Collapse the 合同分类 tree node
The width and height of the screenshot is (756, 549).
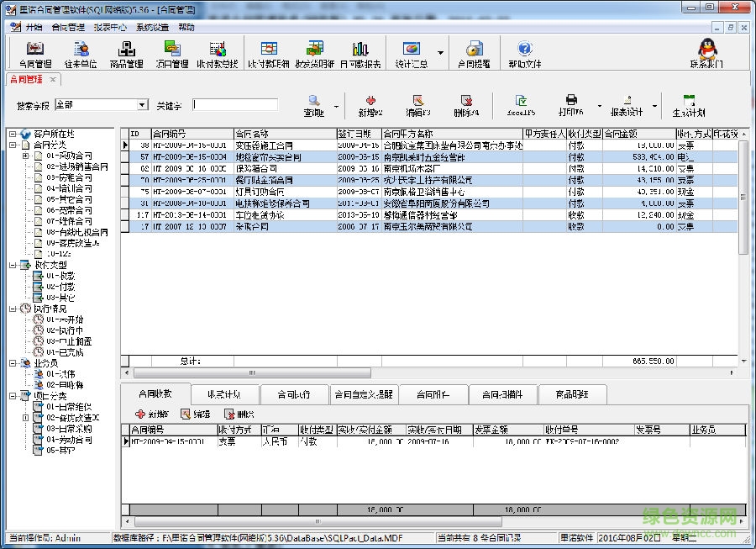[x=13, y=145]
